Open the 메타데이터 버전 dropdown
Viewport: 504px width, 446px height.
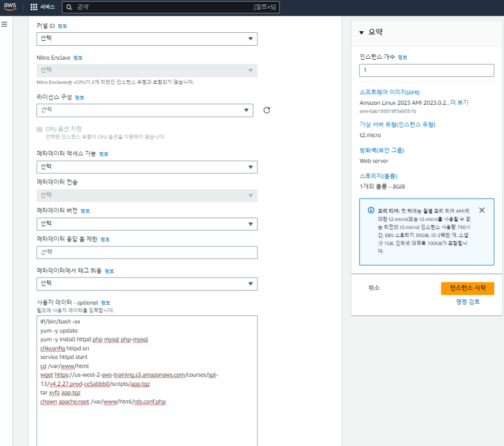(147, 224)
